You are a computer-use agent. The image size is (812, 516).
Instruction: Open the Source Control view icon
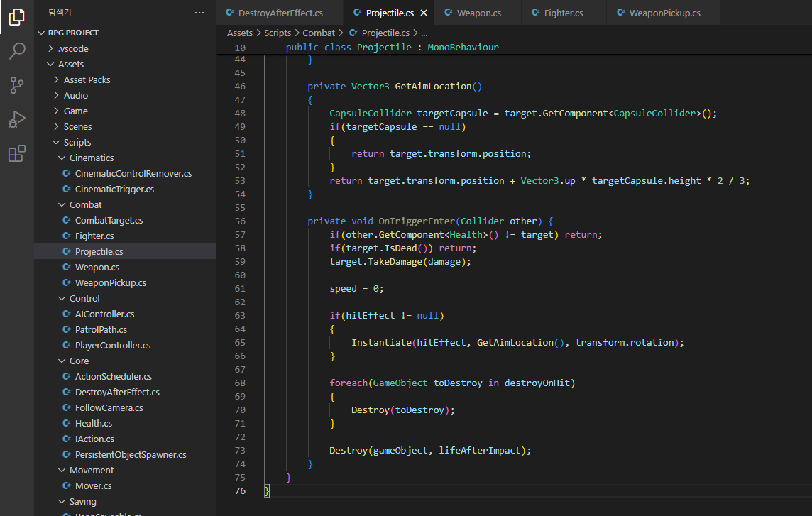point(17,85)
